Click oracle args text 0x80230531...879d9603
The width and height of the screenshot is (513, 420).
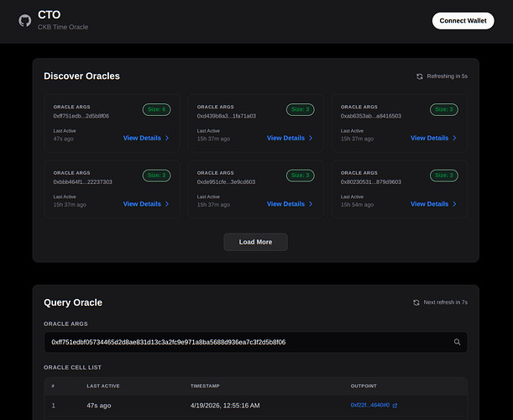(370, 182)
